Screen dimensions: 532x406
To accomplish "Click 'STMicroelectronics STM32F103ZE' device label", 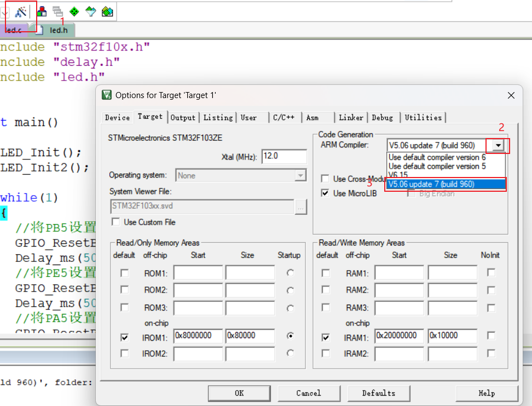I will [165, 138].
